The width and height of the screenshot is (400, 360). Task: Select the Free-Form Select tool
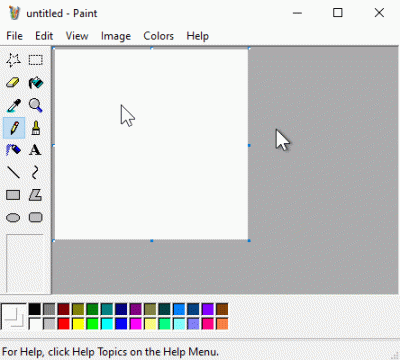coord(14,60)
